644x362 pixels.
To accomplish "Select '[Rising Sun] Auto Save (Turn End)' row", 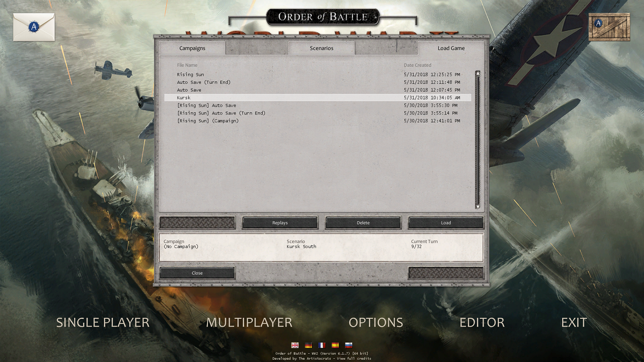I will [x=317, y=113].
